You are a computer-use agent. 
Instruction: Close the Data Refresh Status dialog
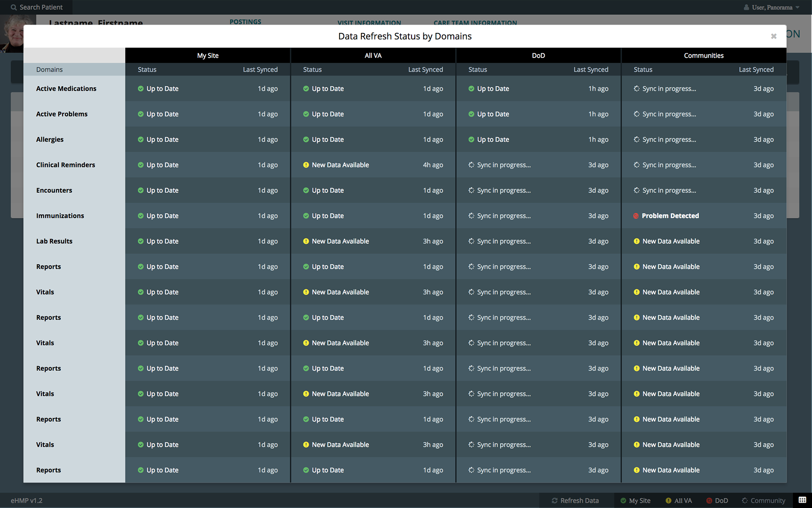(774, 36)
